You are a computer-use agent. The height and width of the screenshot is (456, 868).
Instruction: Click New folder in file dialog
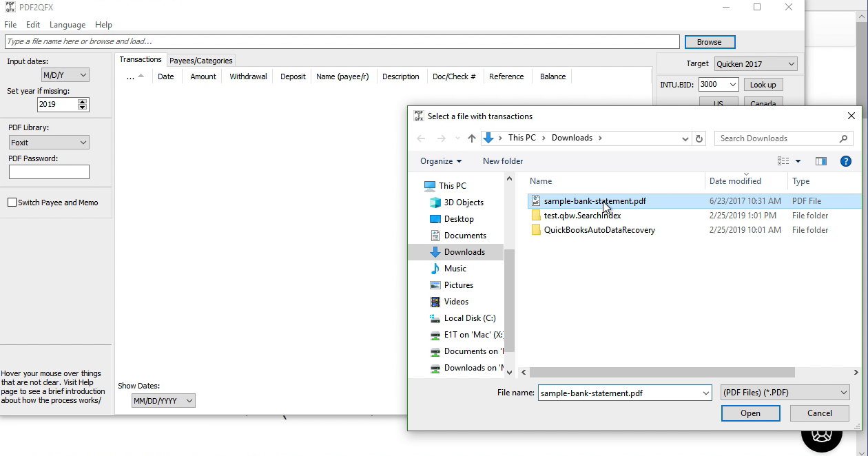[x=503, y=161]
